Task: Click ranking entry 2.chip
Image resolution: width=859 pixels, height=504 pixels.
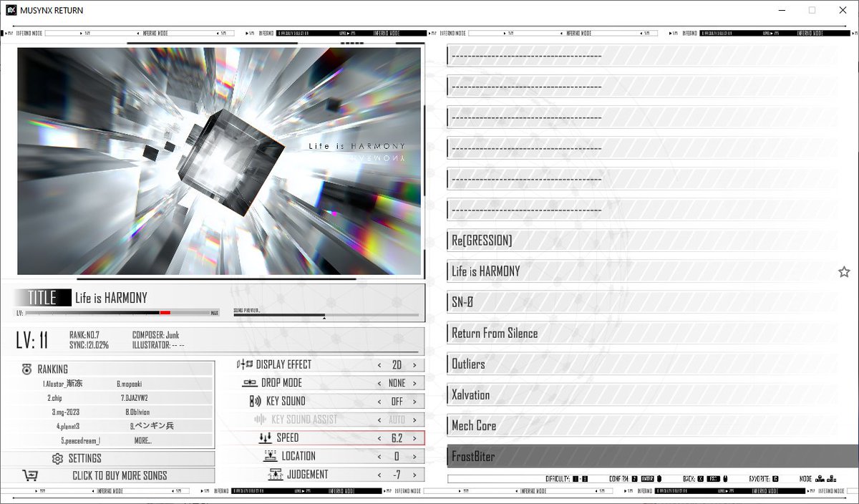Action: (x=55, y=398)
